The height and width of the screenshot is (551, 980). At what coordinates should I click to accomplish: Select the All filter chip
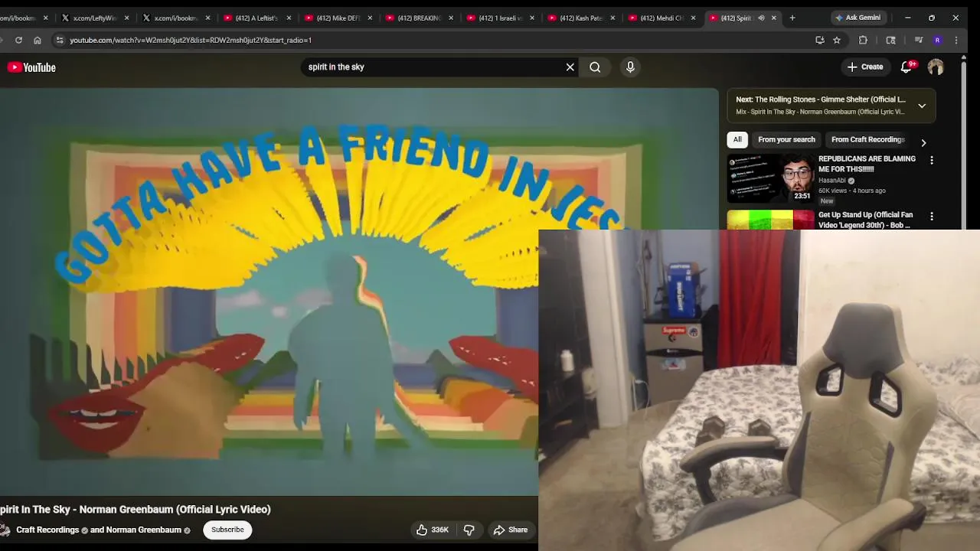click(x=737, y=139)
